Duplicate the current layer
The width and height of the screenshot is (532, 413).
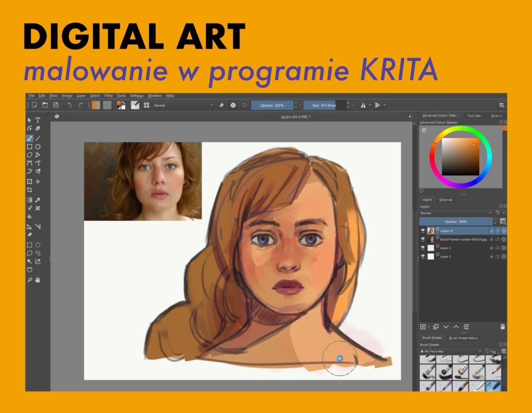tap(436, 327)
